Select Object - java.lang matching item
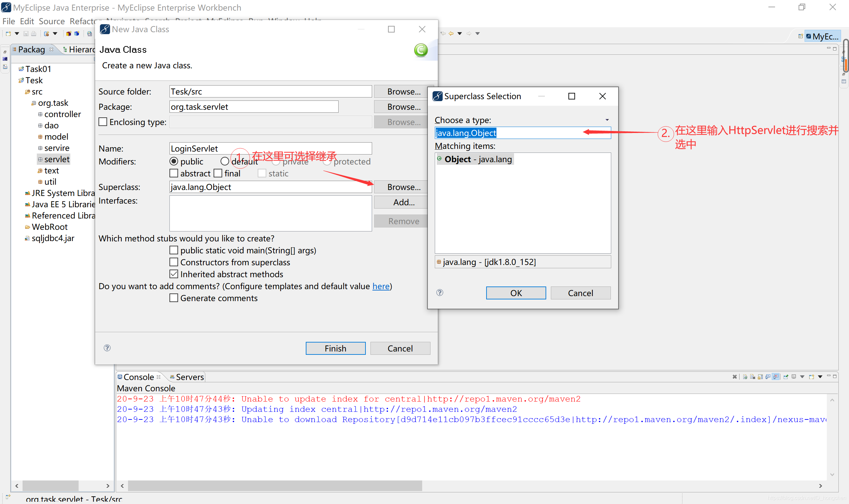The image size is (849, 504). [475, 159]
